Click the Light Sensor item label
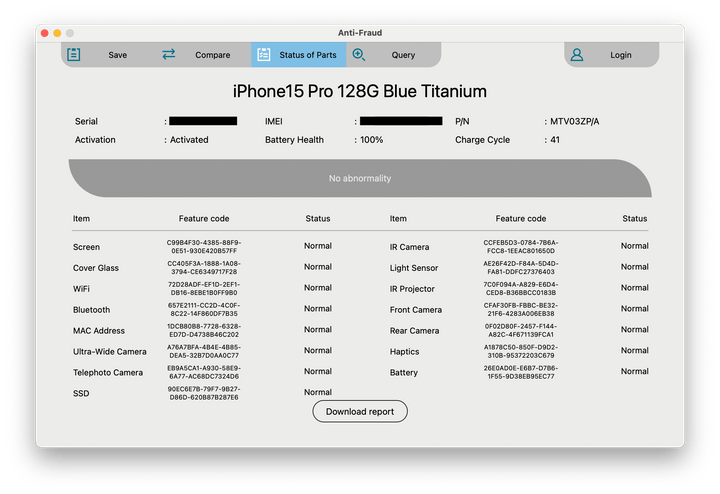Viewport: 720px width, 494px height. click(x=414, y=268)
